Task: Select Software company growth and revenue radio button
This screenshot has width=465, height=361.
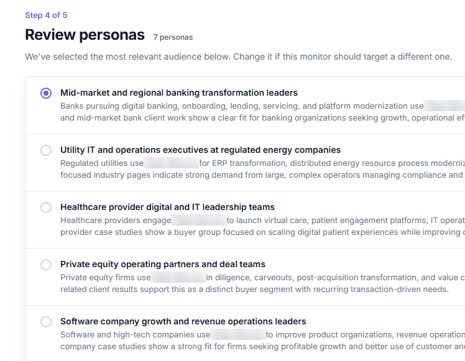Action: 46,322
